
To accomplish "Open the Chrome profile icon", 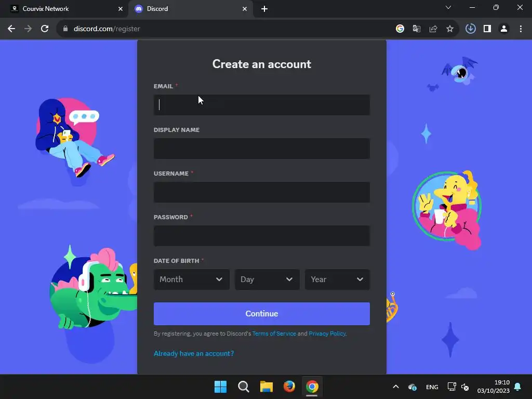I will coord(504,29).
